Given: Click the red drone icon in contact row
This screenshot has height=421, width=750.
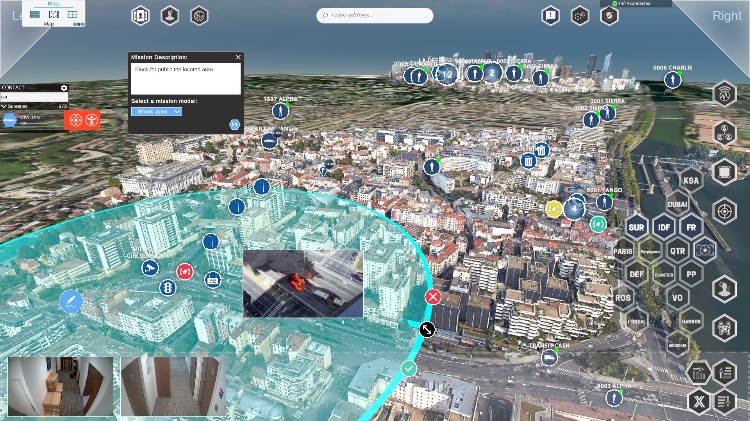Looking at the screenshot, I should pos(91,120).
